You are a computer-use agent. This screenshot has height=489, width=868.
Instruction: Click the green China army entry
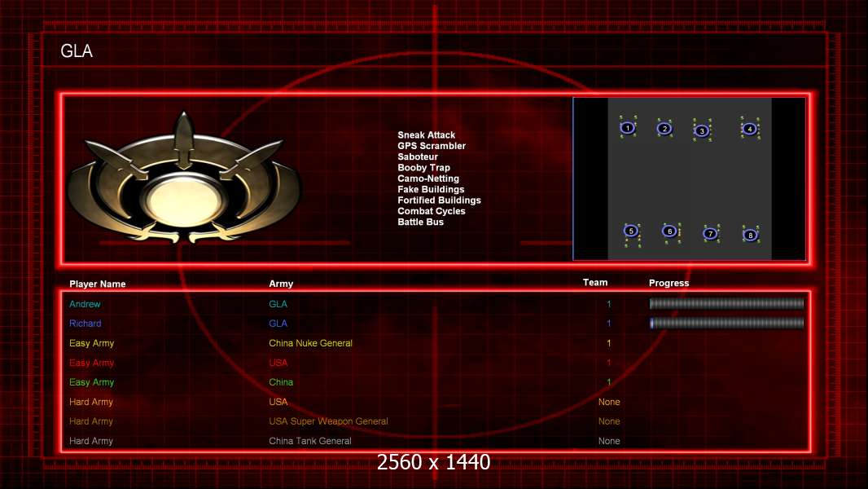281,382
